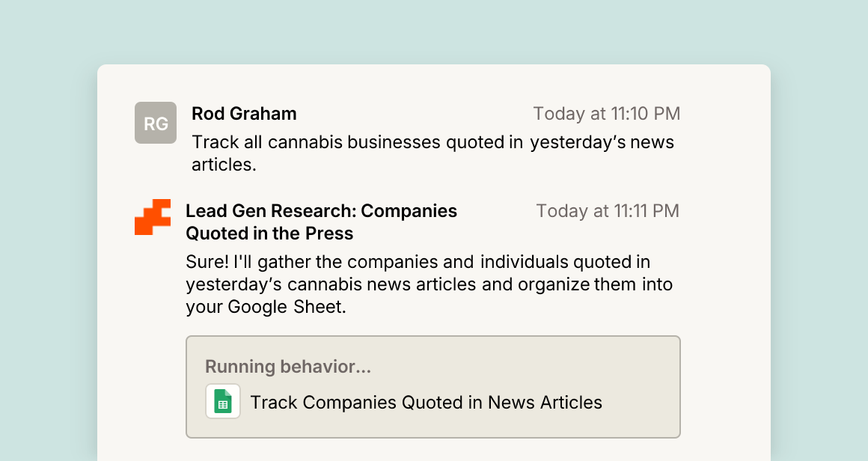Click 'Quoted in the Press' title line
868x461 pixels.
tap(269, 233)
